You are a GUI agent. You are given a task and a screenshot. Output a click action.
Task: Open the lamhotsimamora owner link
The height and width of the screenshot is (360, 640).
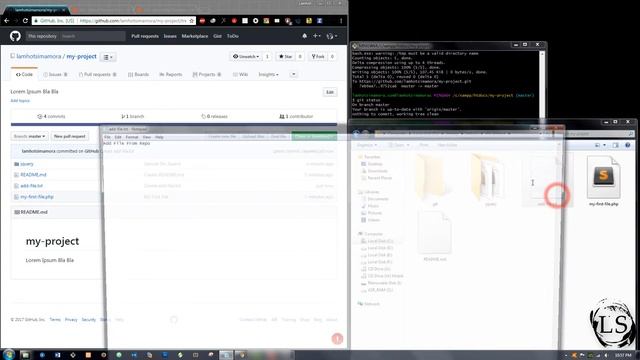coord(39,57)
